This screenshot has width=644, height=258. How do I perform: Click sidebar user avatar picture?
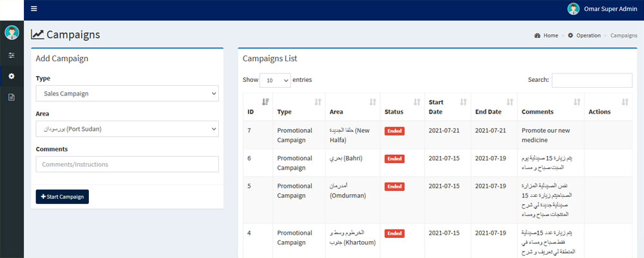point(12,32)
